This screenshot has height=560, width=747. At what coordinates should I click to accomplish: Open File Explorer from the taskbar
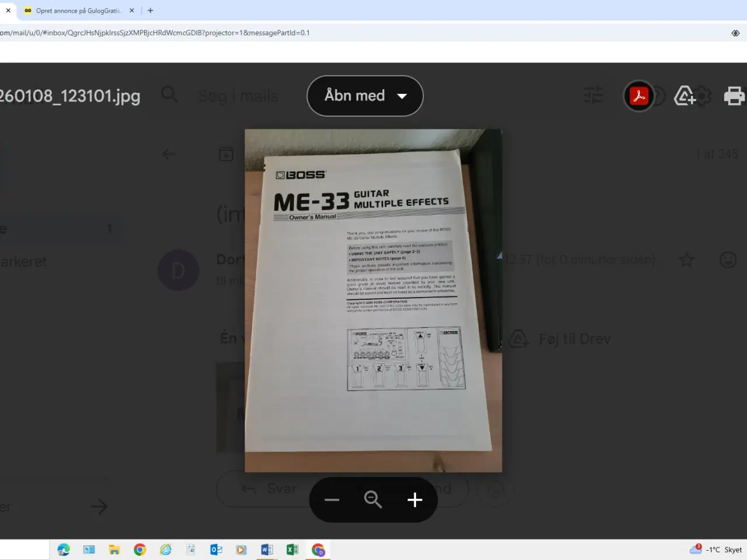114,549
